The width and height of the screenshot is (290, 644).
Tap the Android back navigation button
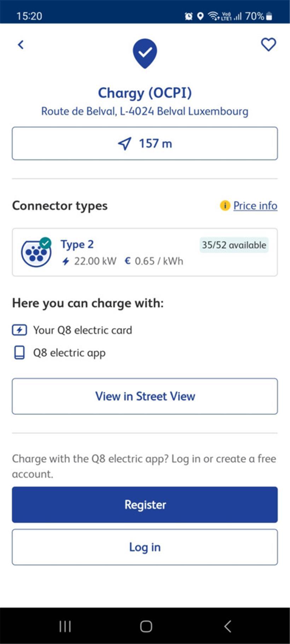pyautogui.click(x=227, y=626)
